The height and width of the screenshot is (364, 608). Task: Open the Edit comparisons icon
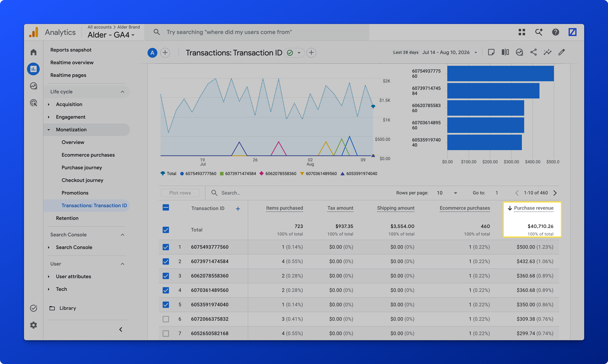click(x=505, y=52)
